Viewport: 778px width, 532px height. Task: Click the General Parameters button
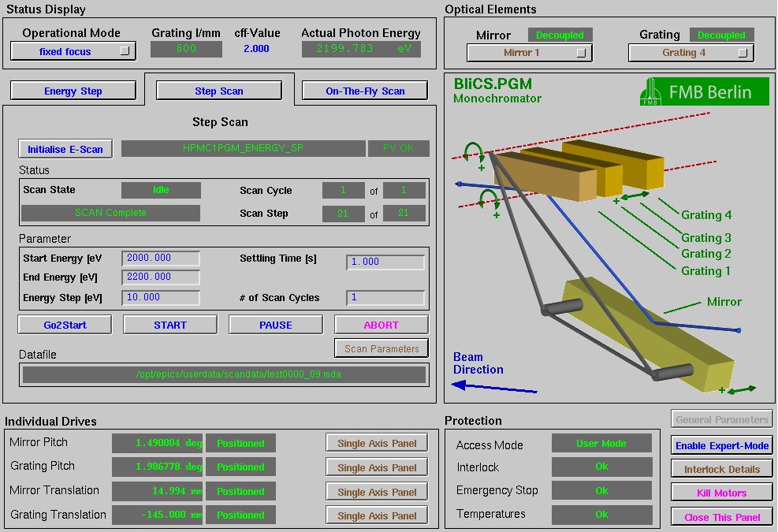tap(722, 420)
